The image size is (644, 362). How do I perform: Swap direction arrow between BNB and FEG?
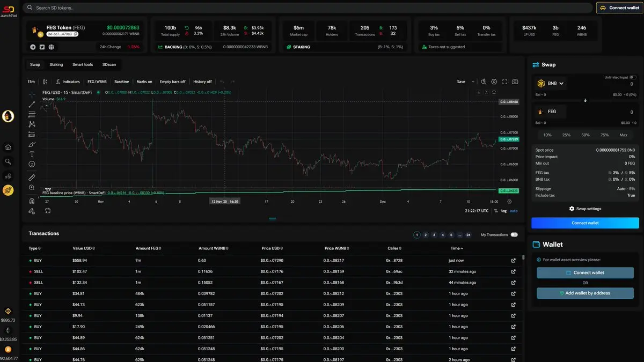click(x=585, y=100)
